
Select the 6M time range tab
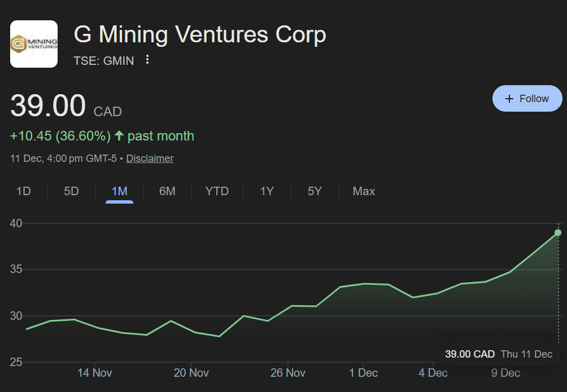coord(167,191)
